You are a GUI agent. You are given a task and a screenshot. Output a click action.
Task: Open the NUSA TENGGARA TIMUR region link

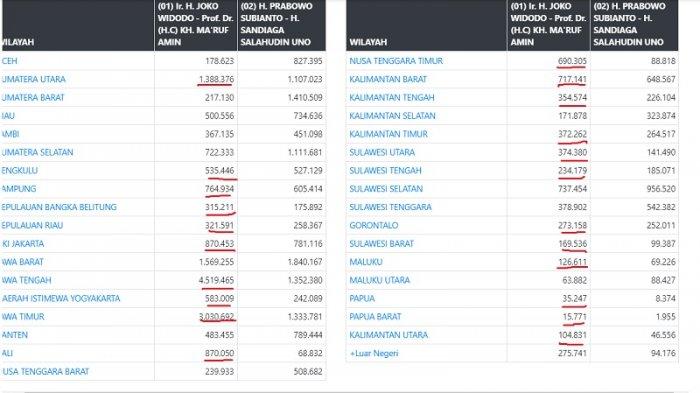point(396,61)
